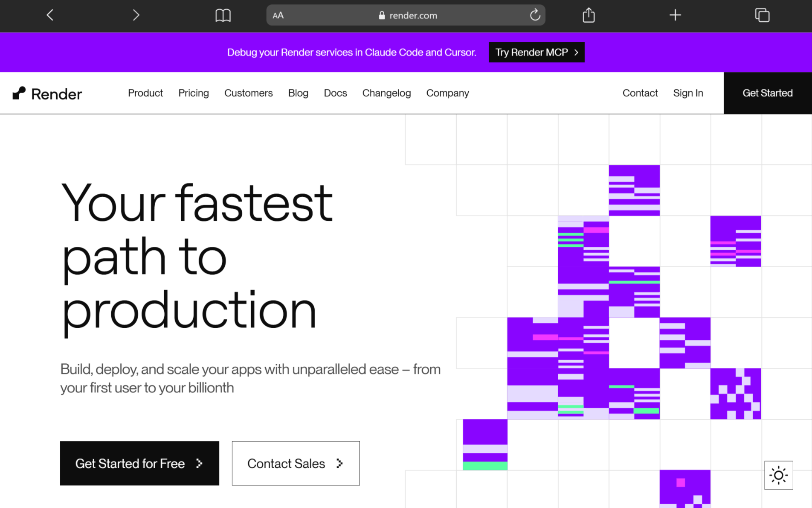Click Try Render MCP in the banner
This screenshot has width=812, height=508.
[536, 52]
